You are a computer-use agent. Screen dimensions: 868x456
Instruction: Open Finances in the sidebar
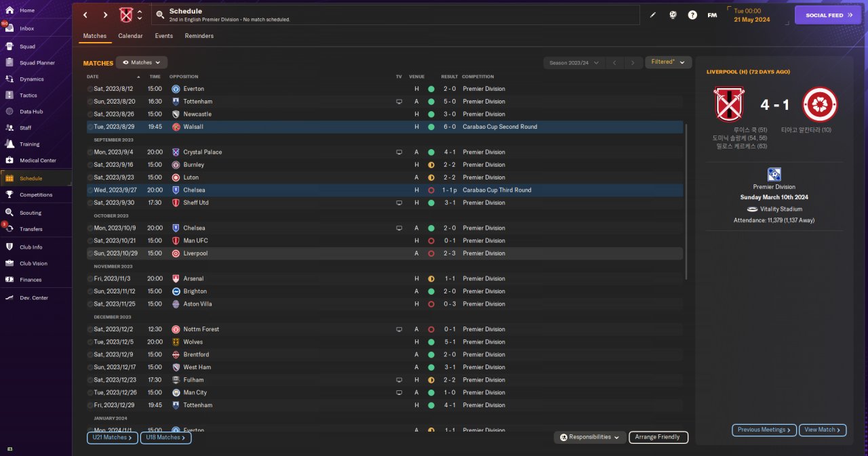[x=36, y=280]
